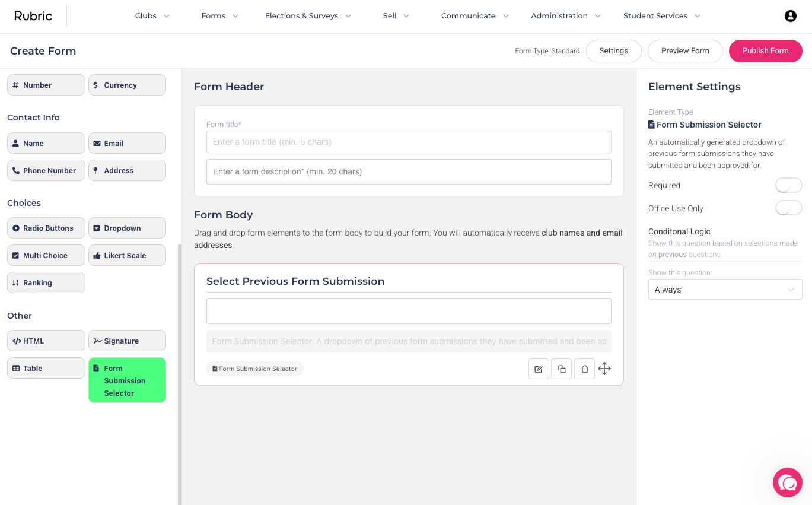Open the chat widget bubble at bottom right
The height and width of the screenshot is (505, 812).
point(788,482)
